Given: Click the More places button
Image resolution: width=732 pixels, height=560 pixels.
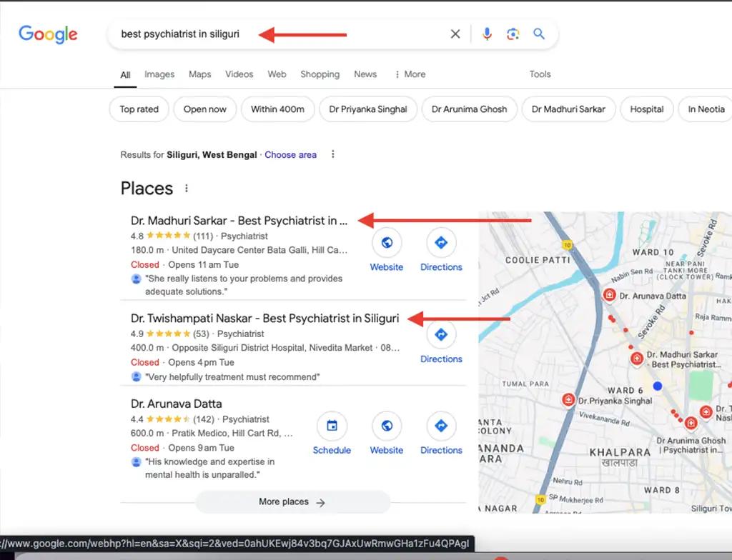Looking at the screenshot, I should 292,502.
